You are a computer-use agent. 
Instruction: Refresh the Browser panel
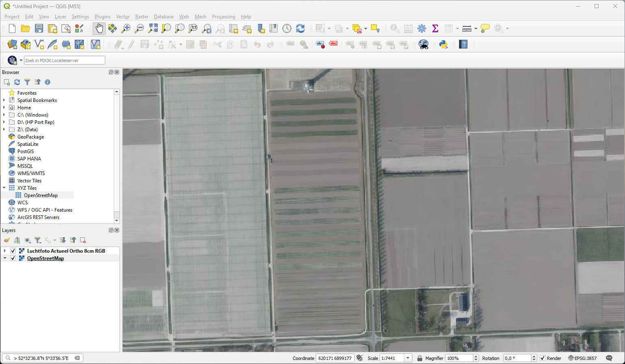pos(17,82)
